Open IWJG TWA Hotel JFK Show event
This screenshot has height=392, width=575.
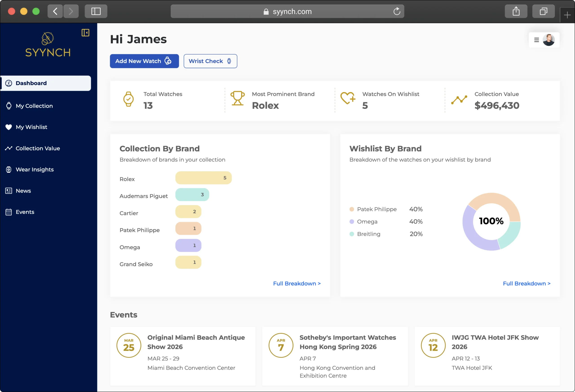click(x=487, y=356)
